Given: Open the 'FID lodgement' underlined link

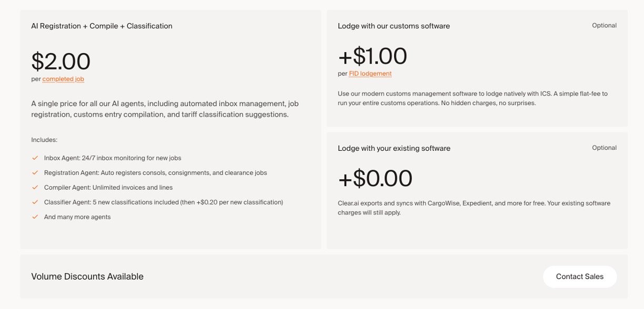Looking at the screenshot, I should tap(370, 74).
